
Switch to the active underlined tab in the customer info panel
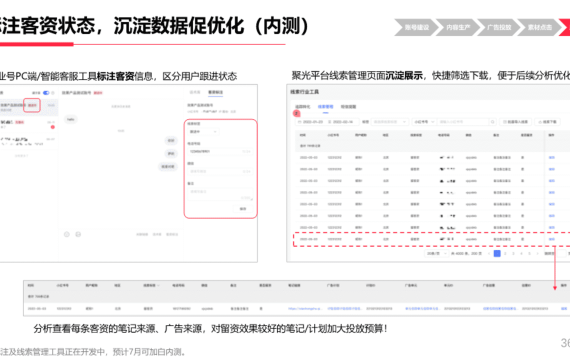(215, 92)
